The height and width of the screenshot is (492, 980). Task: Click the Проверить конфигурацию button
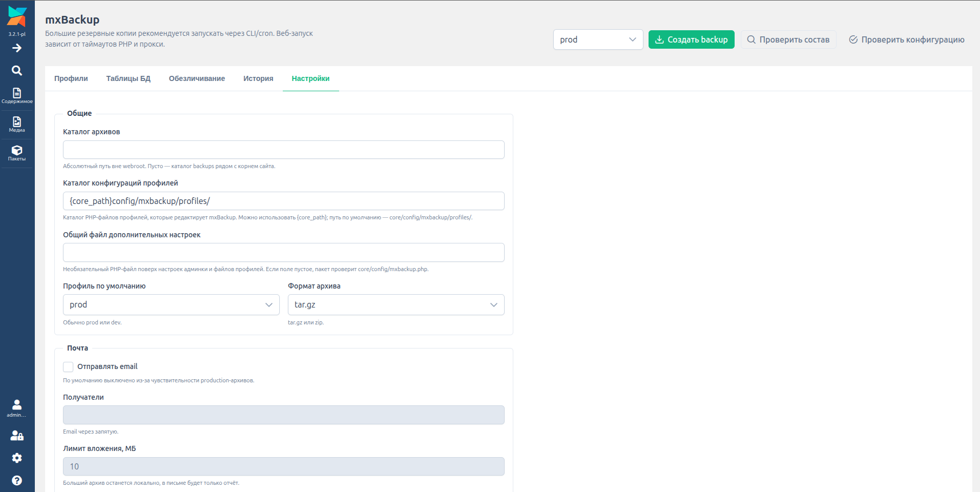[907, 39]
